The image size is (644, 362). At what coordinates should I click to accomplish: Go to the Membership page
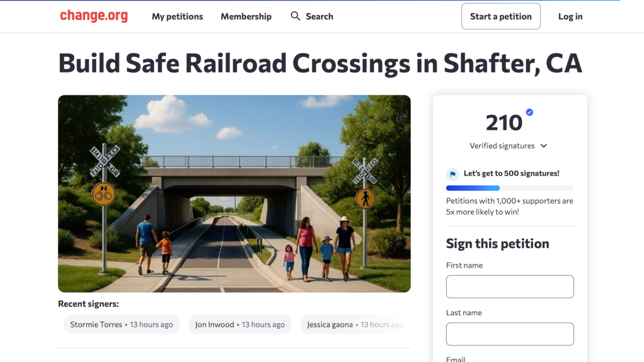pos(246,17)
